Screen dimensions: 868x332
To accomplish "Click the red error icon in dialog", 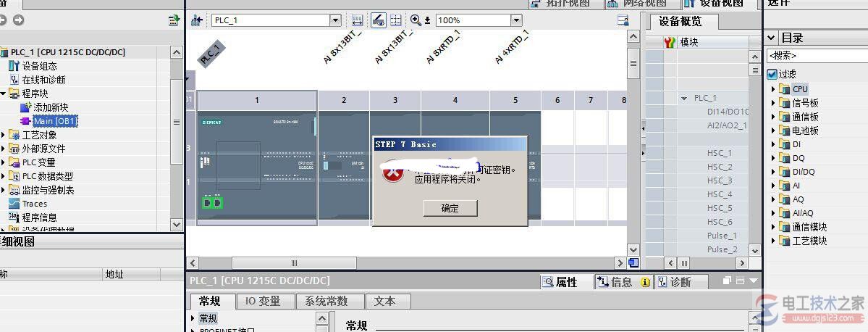I will [392, 172].
